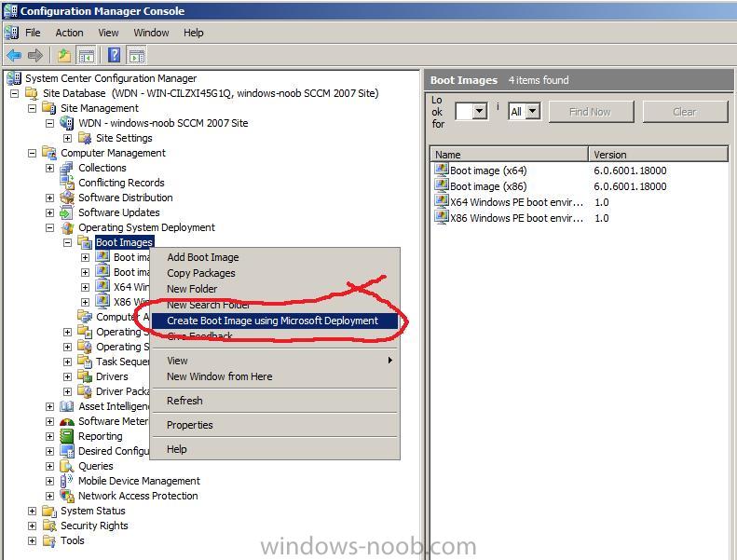
Task: Click the Network Access Protection icon
Action: 67,496
